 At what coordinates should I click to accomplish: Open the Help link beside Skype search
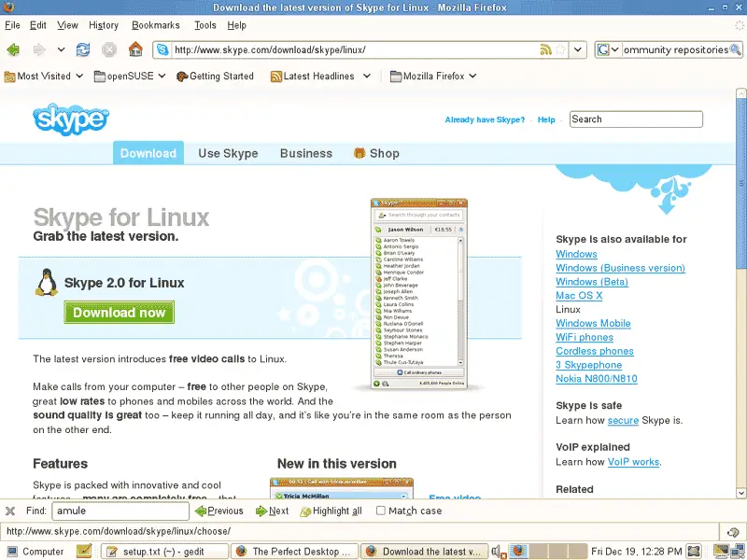(546, 119)
